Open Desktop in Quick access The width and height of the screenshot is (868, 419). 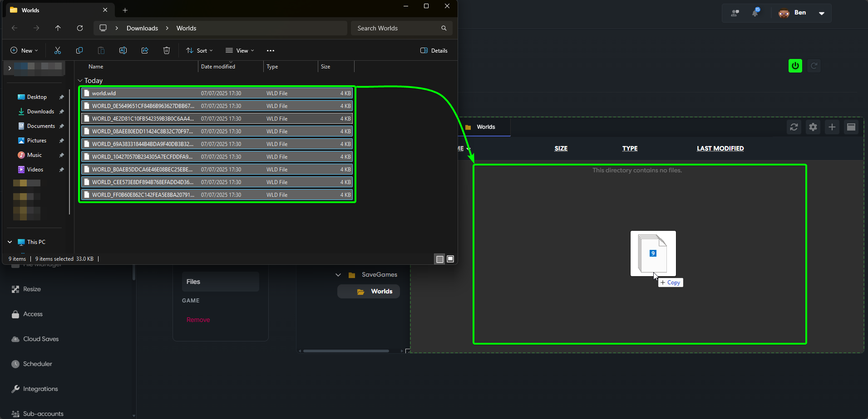click(x=37, y=97)
